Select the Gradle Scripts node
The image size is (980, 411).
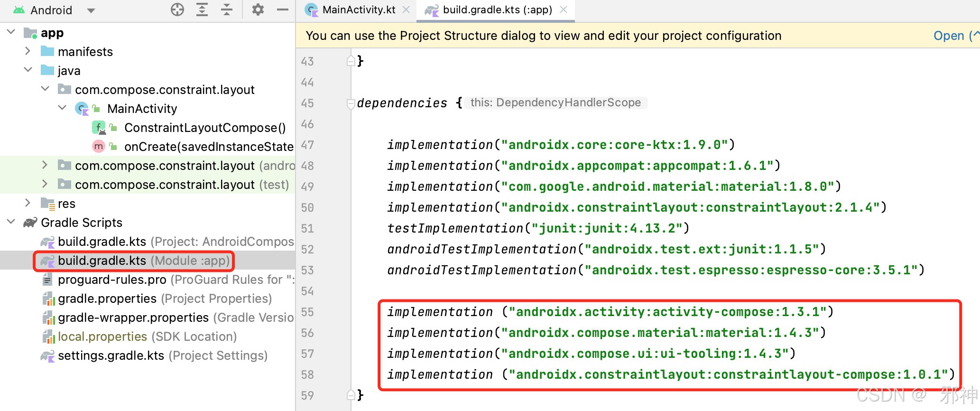(82, 223)
